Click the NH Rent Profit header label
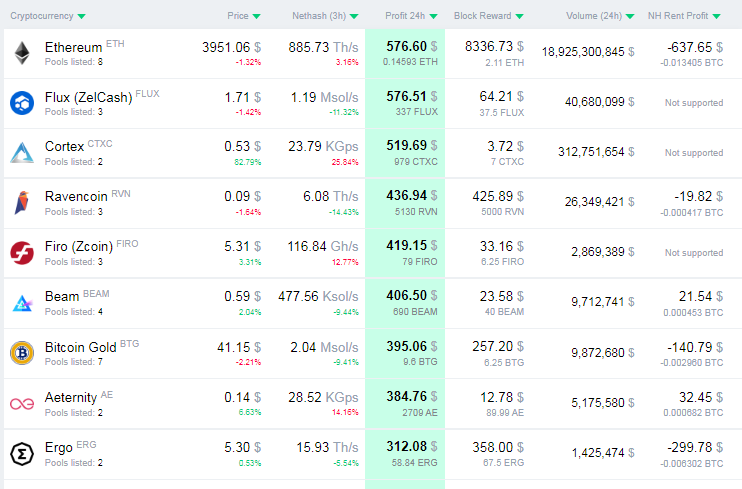The width and height of the screenshot is (742, 489). click(x=678, y=16)
